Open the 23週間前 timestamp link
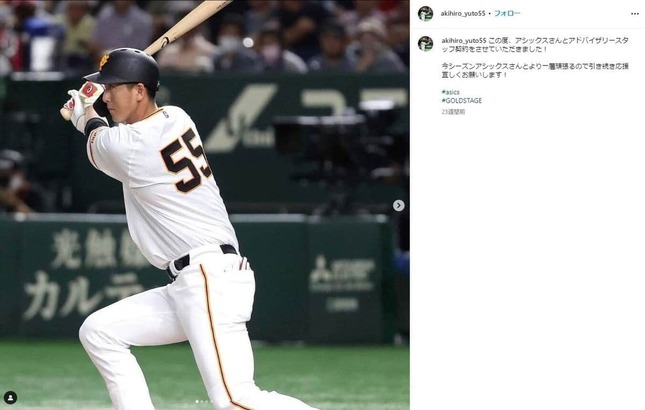Image resolution: width=645 pixels, height=410 pixels. 453,112
